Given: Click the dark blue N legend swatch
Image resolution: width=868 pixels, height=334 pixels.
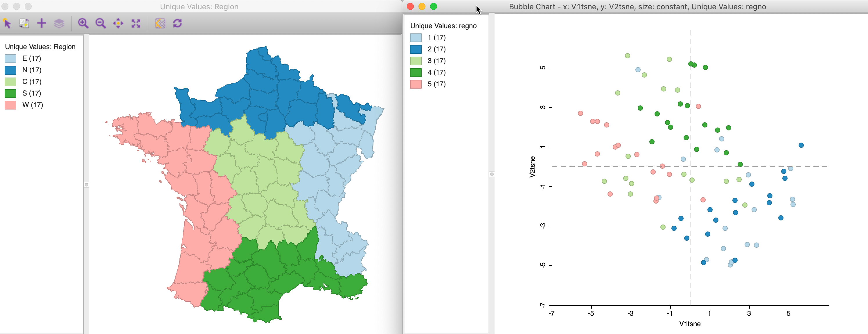Looking at the screenshot, I should 10,70.
